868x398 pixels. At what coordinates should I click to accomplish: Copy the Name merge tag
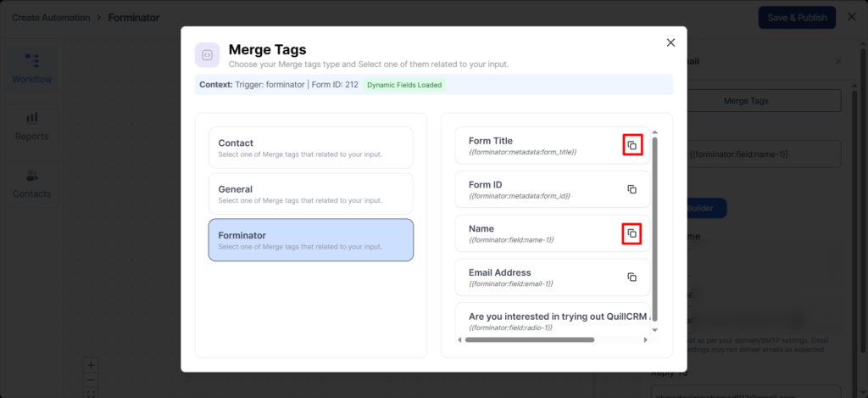(x=632, y=233)
